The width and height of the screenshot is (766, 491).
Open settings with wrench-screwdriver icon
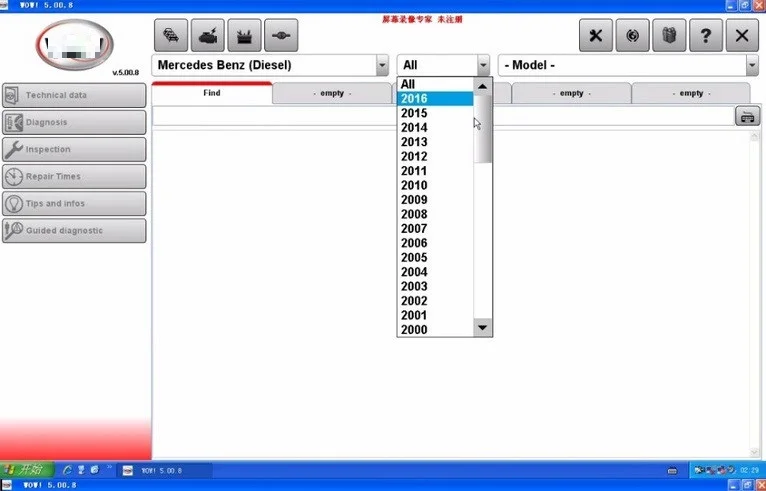pos(596,36)
